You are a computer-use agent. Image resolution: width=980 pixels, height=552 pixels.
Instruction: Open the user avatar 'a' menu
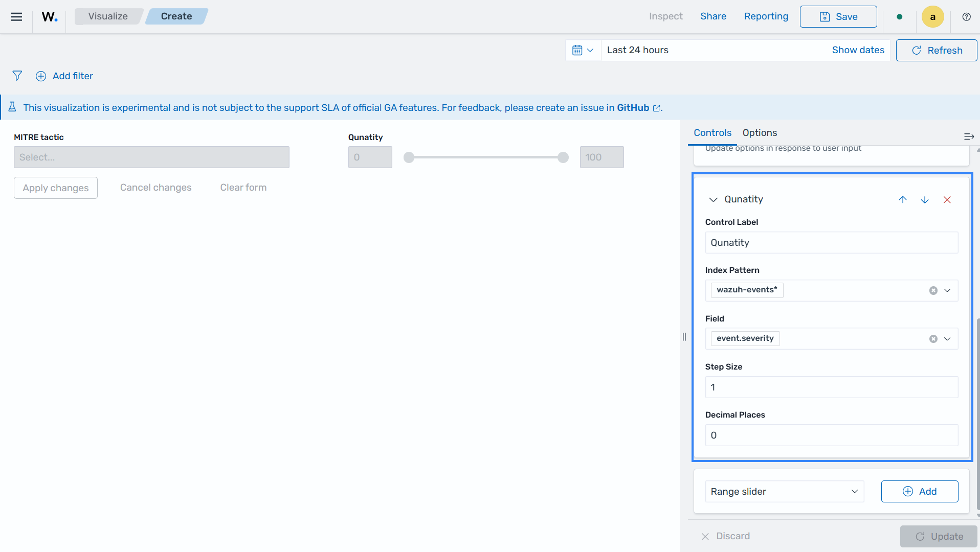[932, 16]
